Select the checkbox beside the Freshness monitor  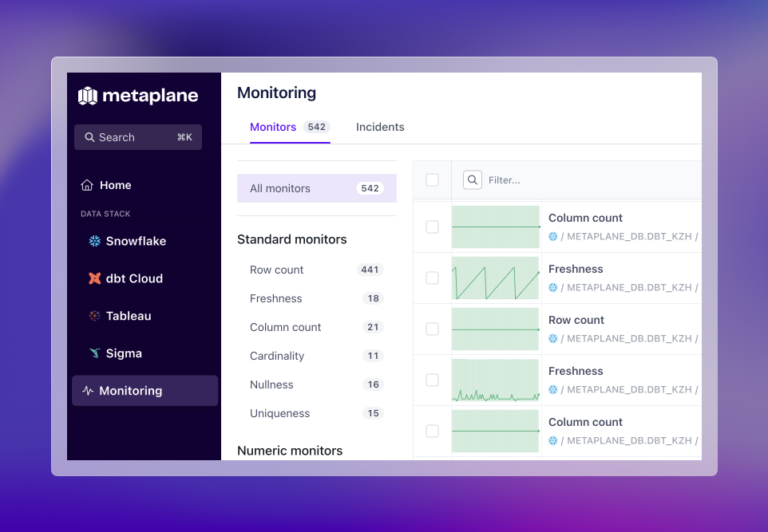[432, 278]
